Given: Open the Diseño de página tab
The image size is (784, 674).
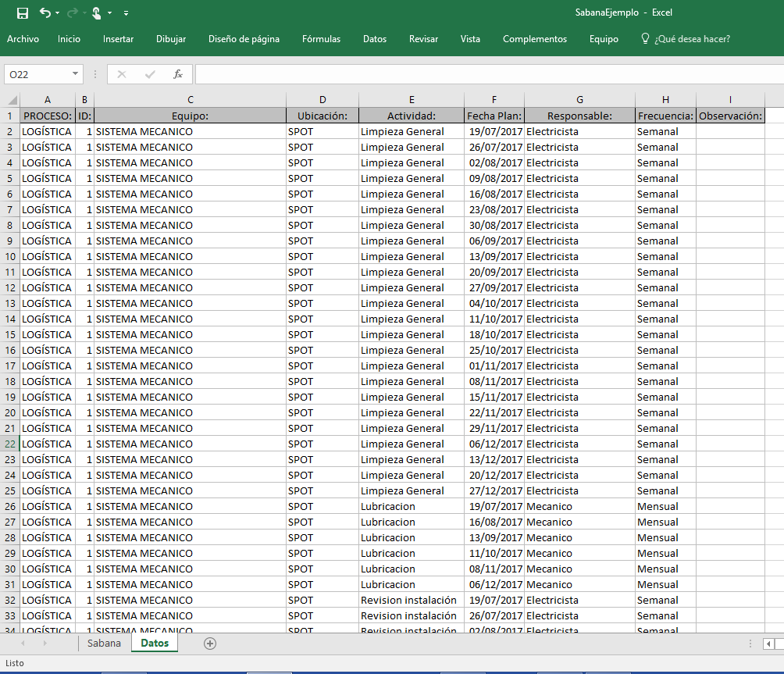Looking at the screenshot, I should 244,39.
